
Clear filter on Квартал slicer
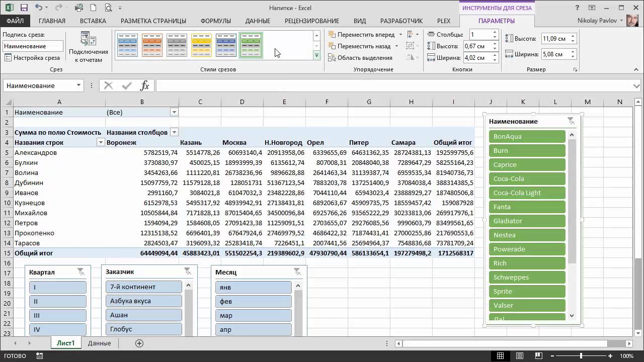tap(80, 272)
